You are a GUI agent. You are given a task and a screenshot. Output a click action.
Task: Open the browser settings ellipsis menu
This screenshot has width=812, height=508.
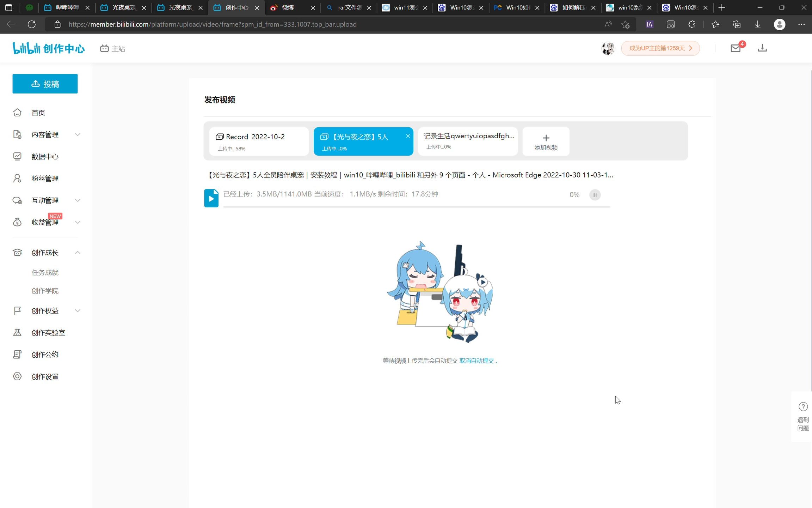(x=801, y=24)
